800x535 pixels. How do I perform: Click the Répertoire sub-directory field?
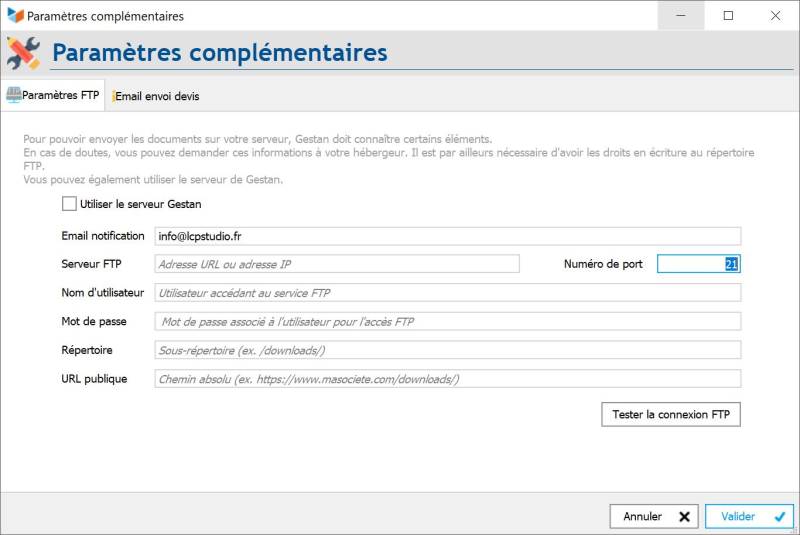(x=447, y=350)
